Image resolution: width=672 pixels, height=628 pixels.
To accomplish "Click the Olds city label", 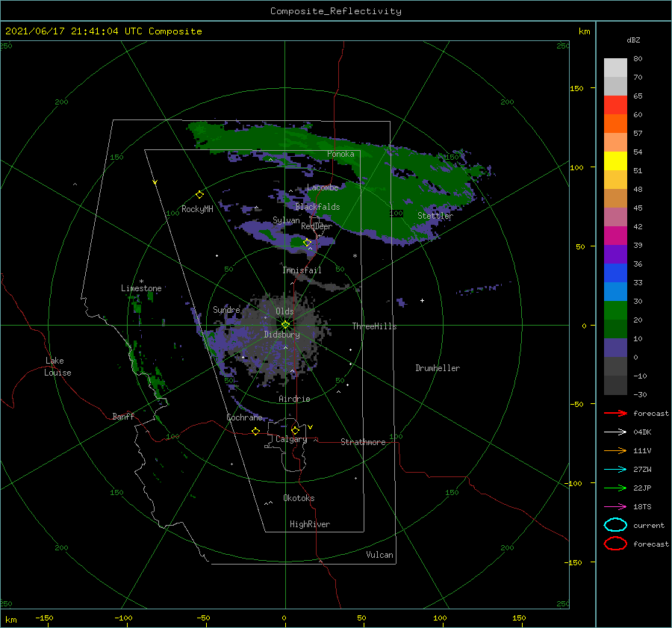I will pos(284,311).
